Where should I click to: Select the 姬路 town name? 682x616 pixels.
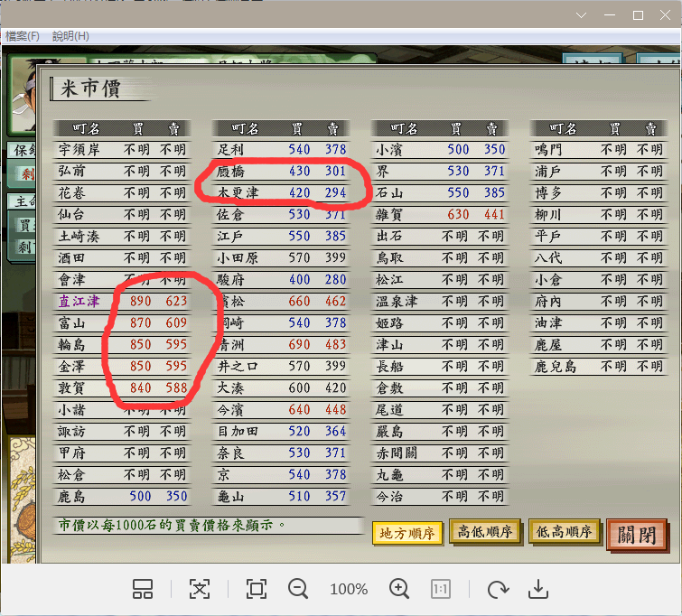(389, 322)
